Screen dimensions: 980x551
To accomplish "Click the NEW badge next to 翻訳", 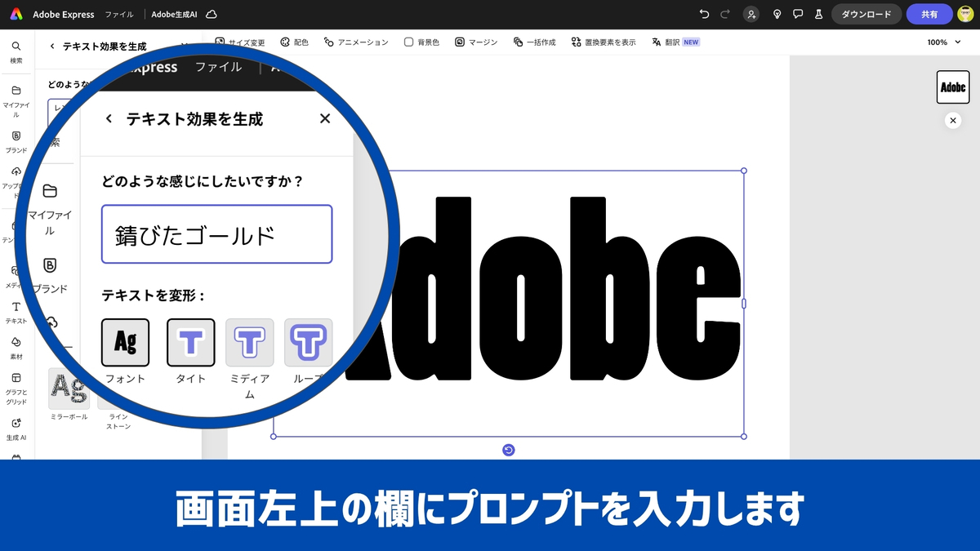I will [692, 42].
